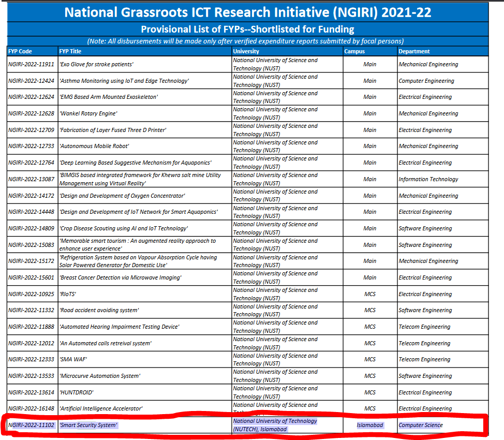Select 'Artificial Intelligence Accelerator' title
The height and width of the screenshot is (440, 504).
(x=101, y=409)
